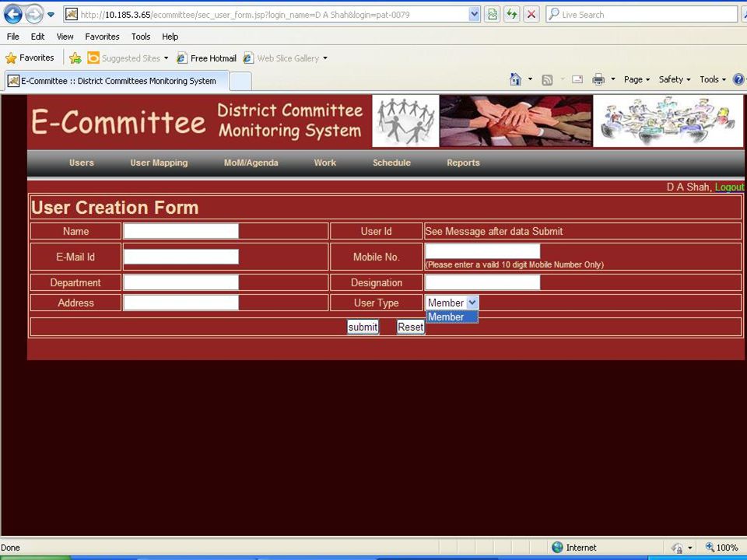Click the Logout link
Viewport: 747px width, 560px height.
(729, 187)
